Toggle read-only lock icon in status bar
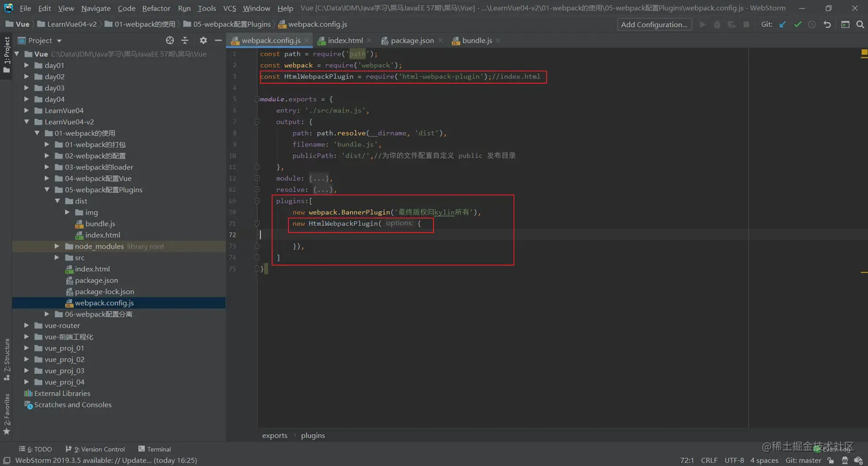Screen dimensions: 868x466 (x=831, y=460)
